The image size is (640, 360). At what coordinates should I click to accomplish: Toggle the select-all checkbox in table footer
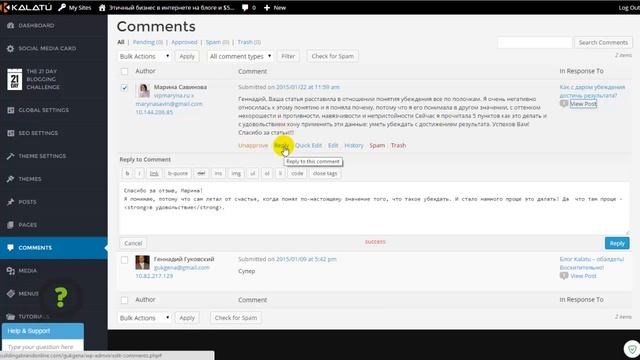click(x=124, y=300)
